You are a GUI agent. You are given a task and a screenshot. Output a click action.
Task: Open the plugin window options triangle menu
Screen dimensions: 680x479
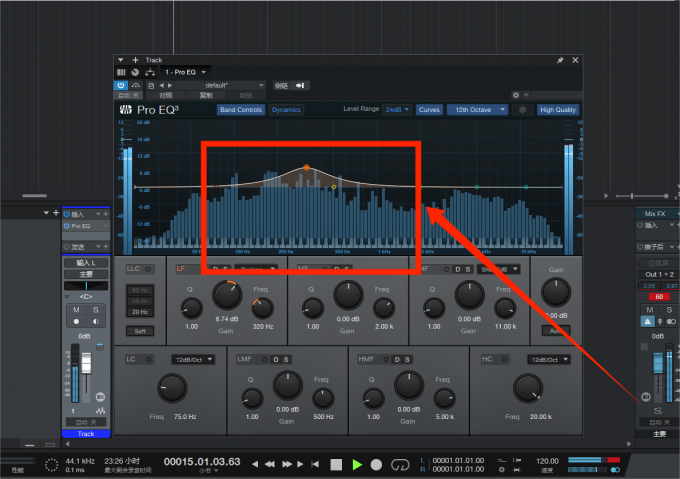121,60
